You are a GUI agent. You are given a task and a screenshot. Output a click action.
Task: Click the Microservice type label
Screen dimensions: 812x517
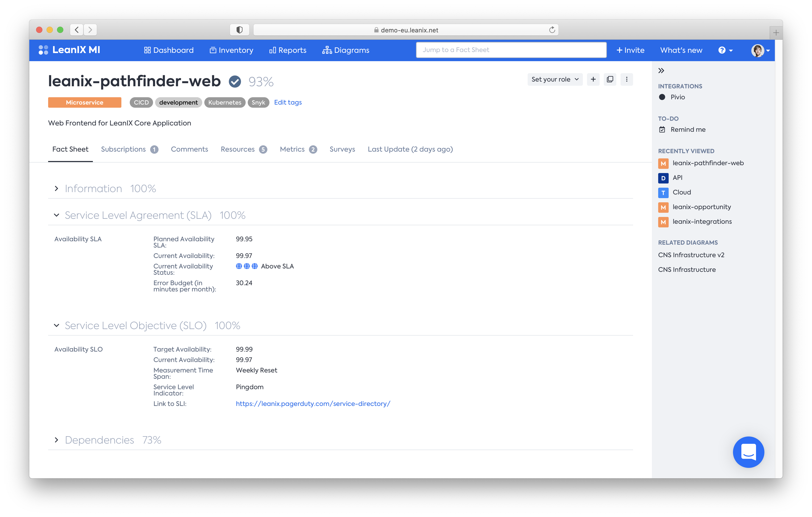pos(85,102)
